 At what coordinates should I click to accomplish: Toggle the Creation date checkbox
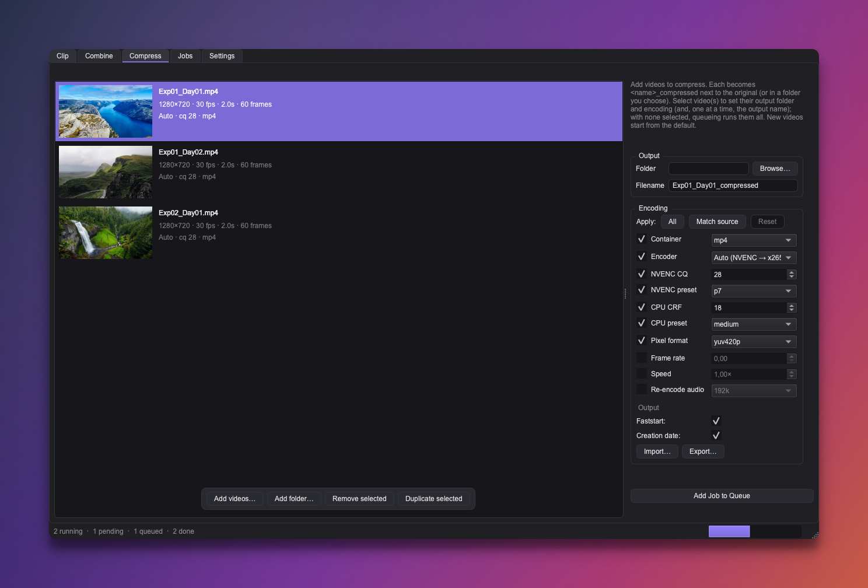(x=716, y=436)
